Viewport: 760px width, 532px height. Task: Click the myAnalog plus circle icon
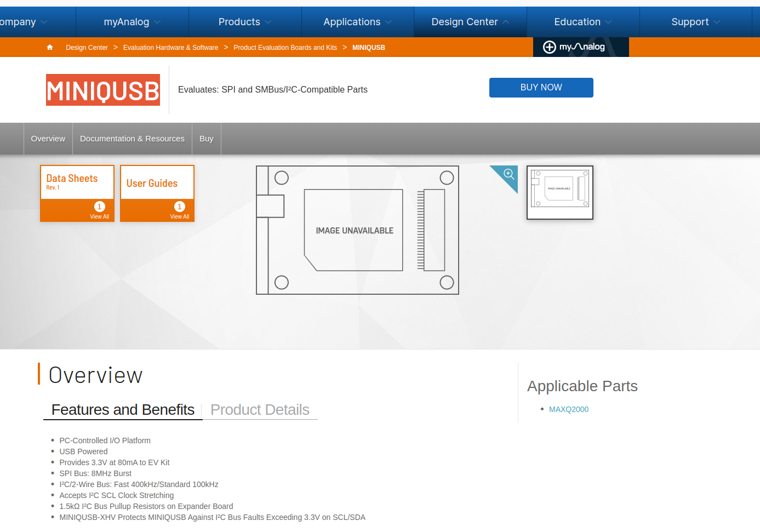(x=549, y=47)
